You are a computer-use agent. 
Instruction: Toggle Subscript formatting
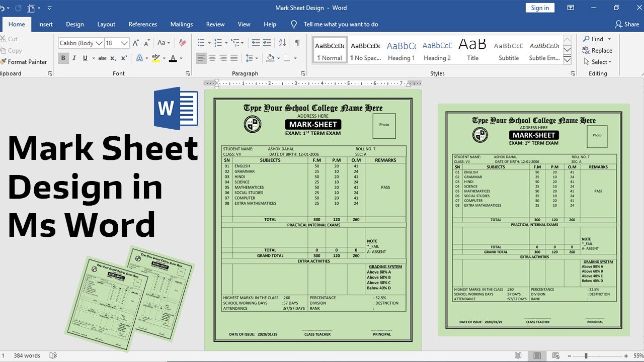[113, 58]
